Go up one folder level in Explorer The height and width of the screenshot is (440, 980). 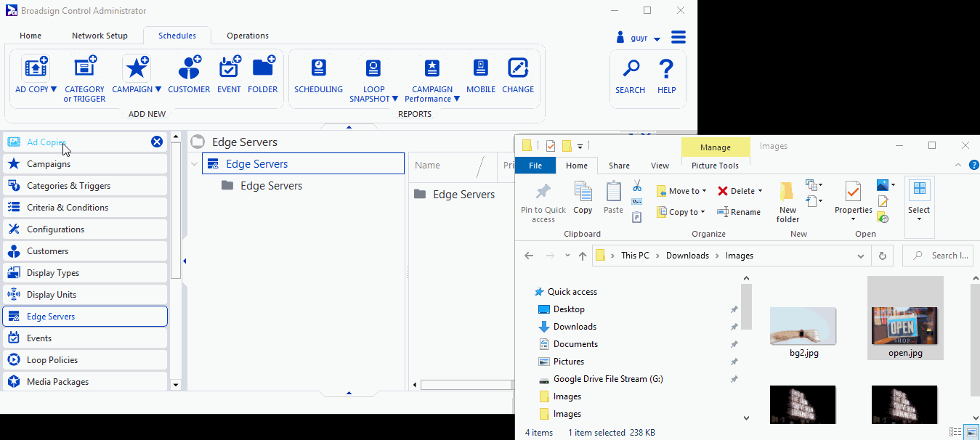[x=583, y=256]
